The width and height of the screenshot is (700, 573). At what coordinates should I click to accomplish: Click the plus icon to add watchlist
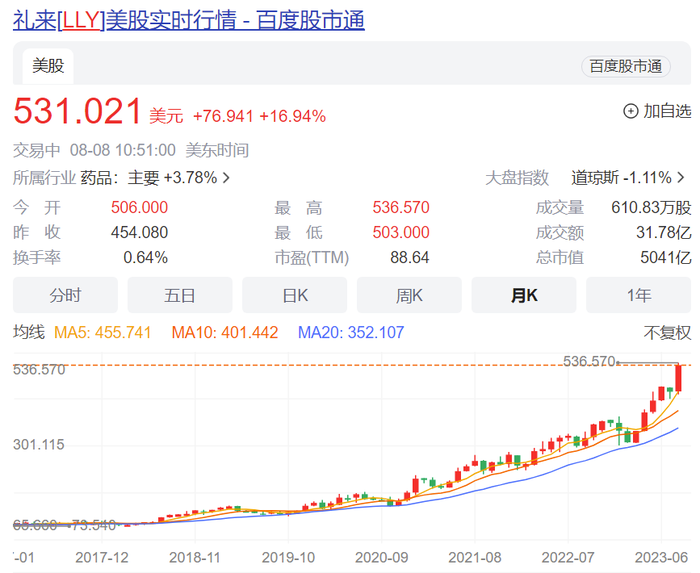pyautogui.click(x=630, y=111)
